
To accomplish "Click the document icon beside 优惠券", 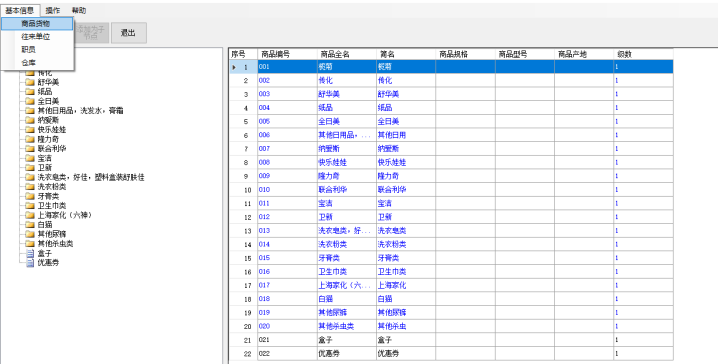I will point(30,263).
